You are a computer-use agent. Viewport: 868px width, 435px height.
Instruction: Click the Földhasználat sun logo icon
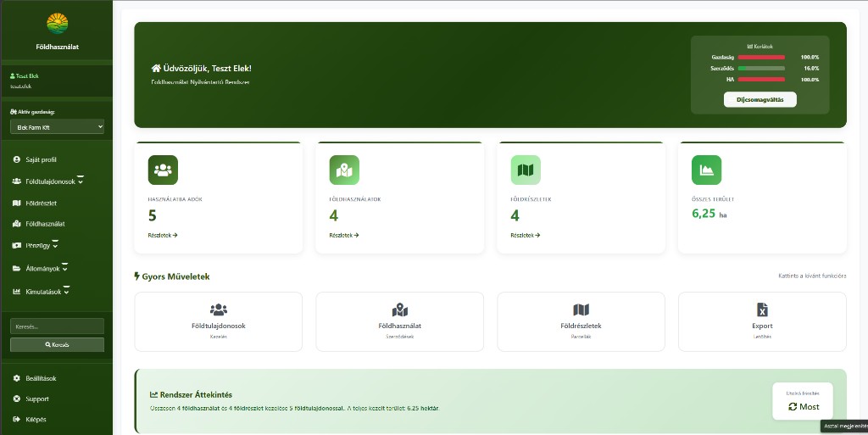pos(57,24)
